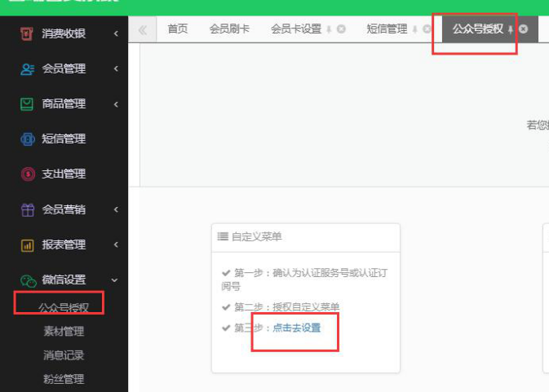Viewport: 549px width, 392px height.
Task: Expand the 商品管理 menu chevron
Action: [x=116, y=104]
